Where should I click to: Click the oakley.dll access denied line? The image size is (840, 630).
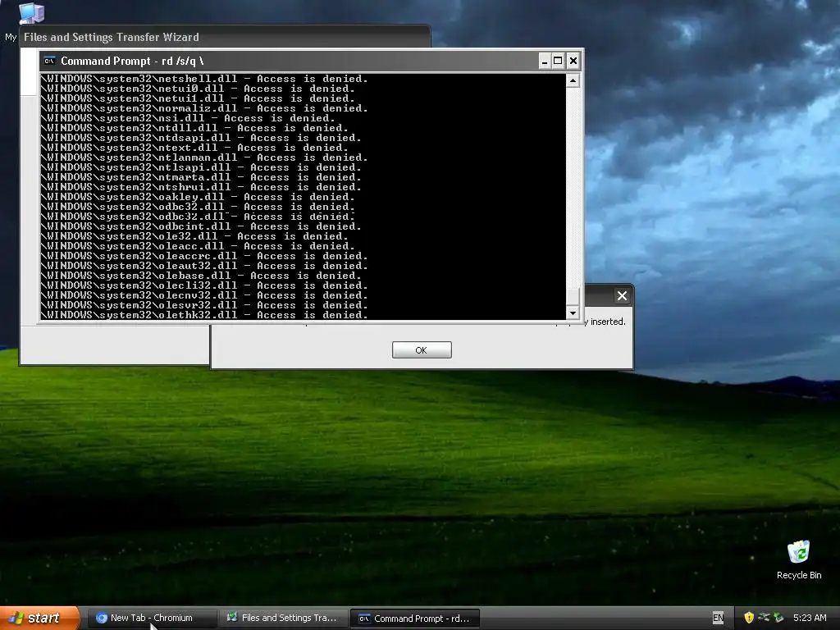point(198,197)
